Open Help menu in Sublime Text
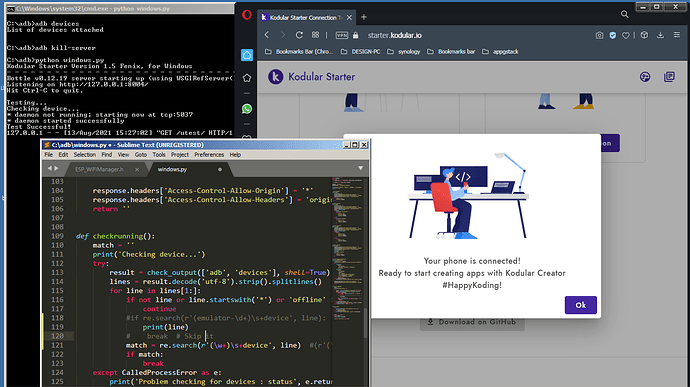Image resolution: width=690 pixels, height=387 pixels. point(235,155)
